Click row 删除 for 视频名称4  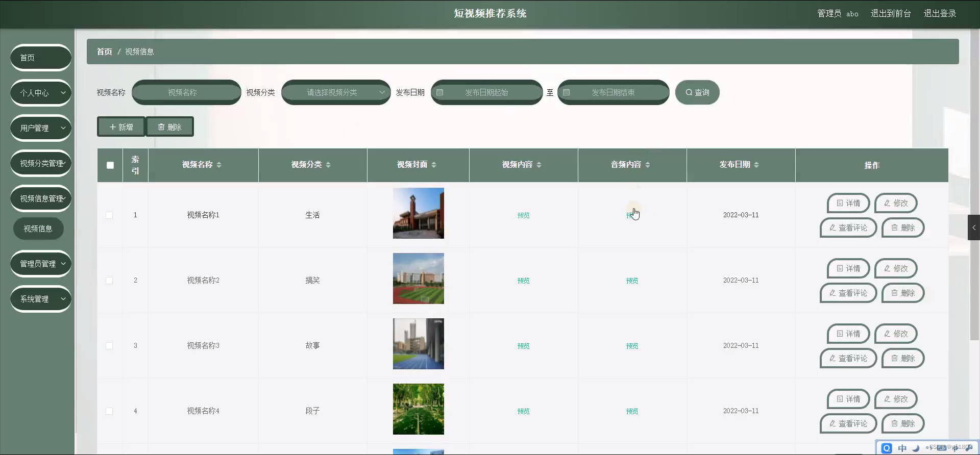pos(903,423)
